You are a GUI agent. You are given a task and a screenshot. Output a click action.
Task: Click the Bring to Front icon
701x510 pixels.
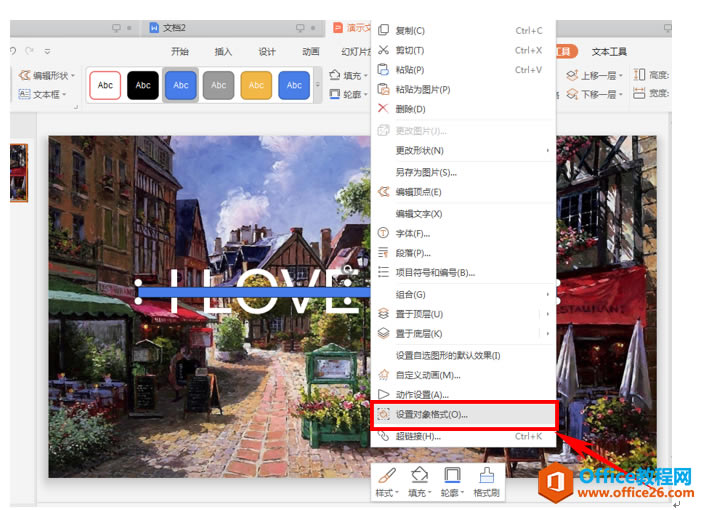click(383, 313)
